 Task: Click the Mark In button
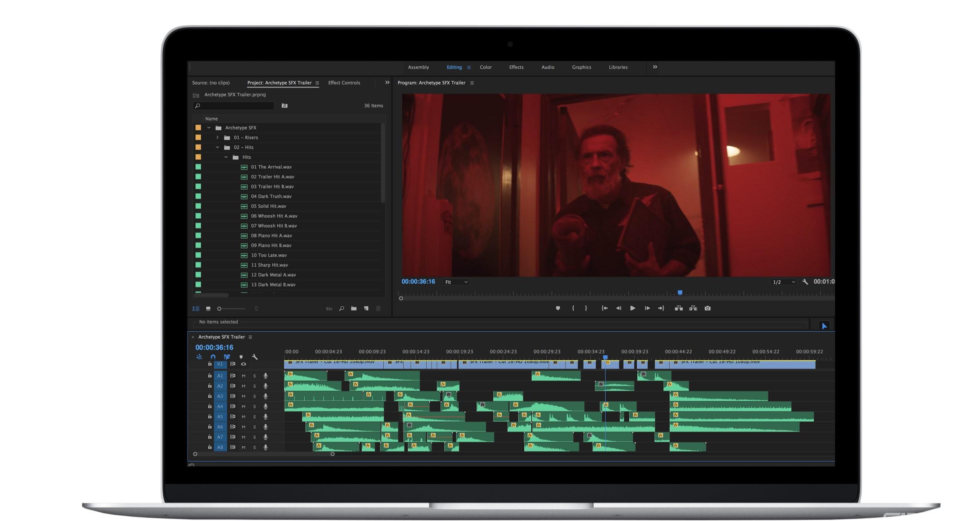click(573, 308)
